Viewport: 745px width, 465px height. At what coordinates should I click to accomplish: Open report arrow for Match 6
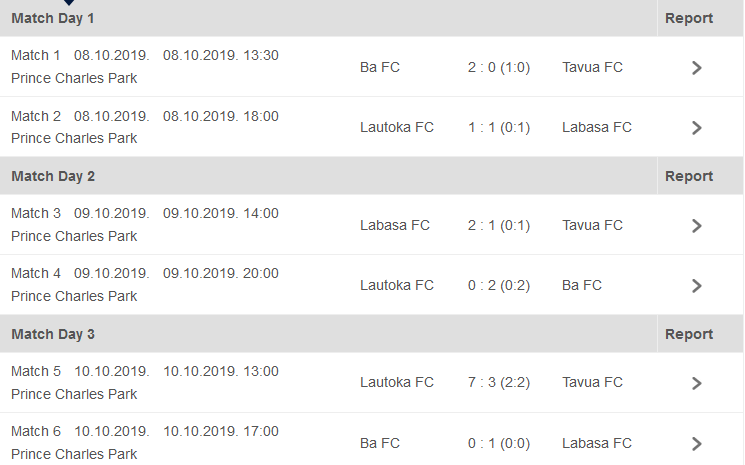click(697, 444)
